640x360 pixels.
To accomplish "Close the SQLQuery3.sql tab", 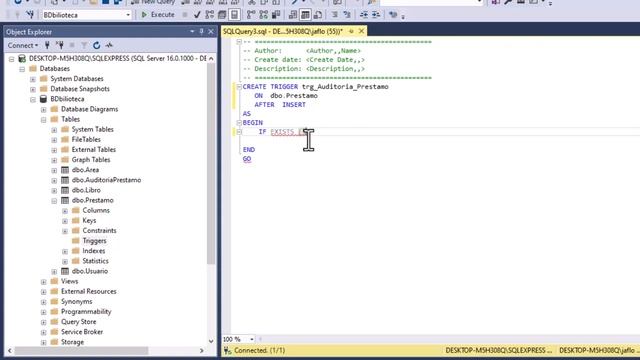I will (x=361, y=31).
